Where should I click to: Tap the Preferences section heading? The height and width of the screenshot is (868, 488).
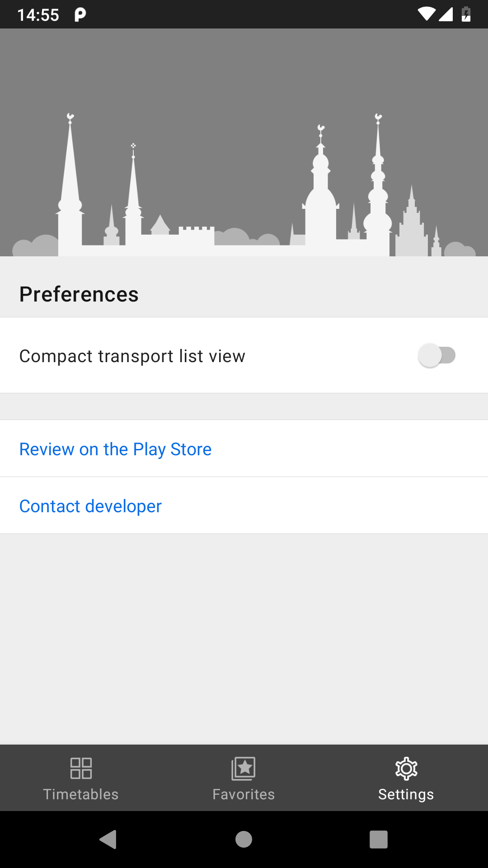click(x=79, y=294)
